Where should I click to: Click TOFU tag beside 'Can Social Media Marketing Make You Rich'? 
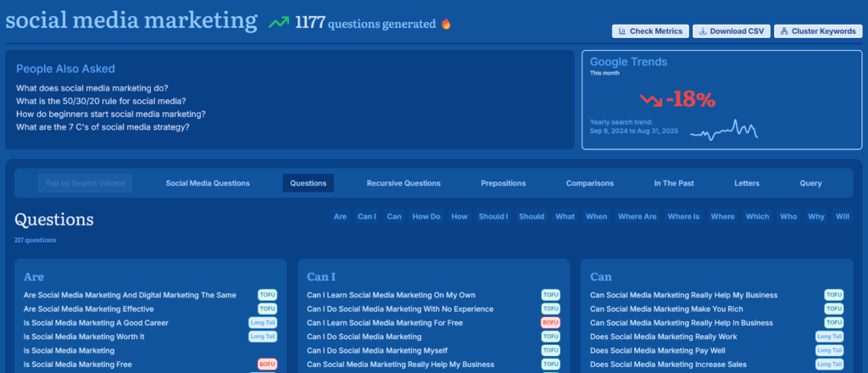(834, 309)
